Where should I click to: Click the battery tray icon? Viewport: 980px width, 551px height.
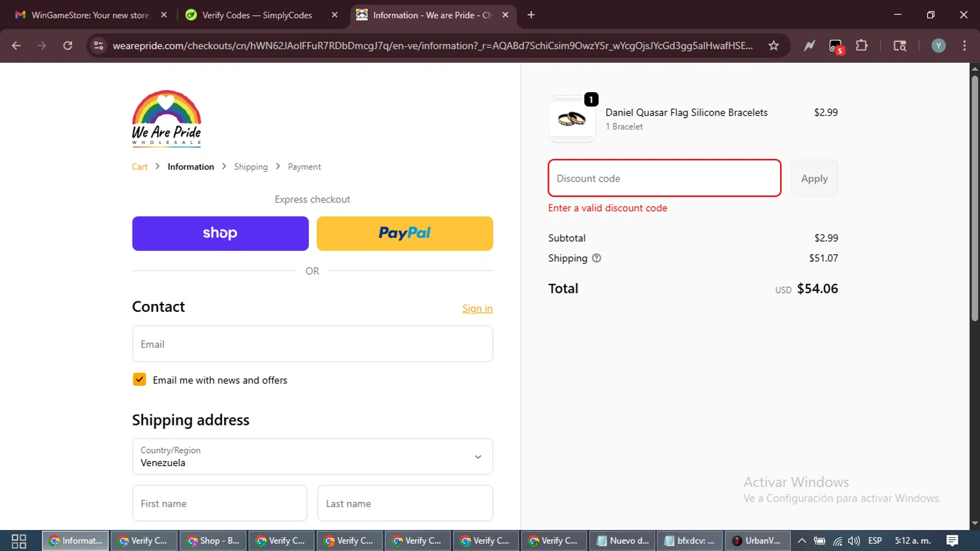pyautogui.click(x=819, y=541)
